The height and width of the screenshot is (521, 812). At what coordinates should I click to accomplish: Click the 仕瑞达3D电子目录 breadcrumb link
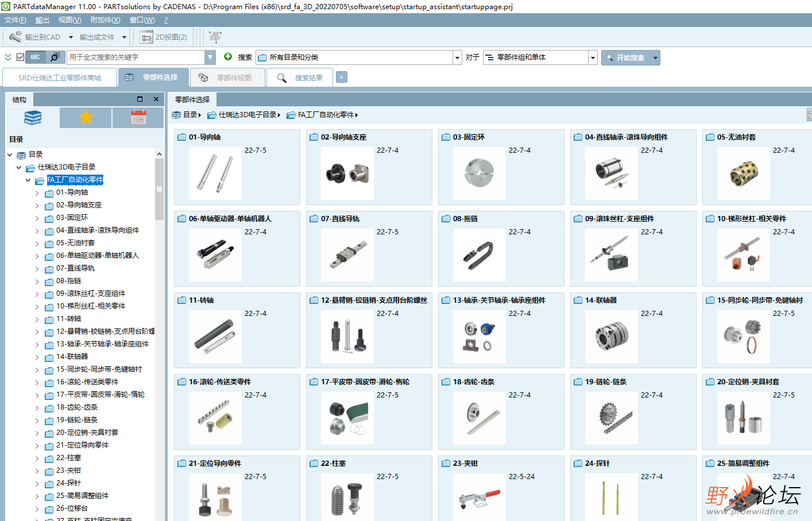[247, 115]
